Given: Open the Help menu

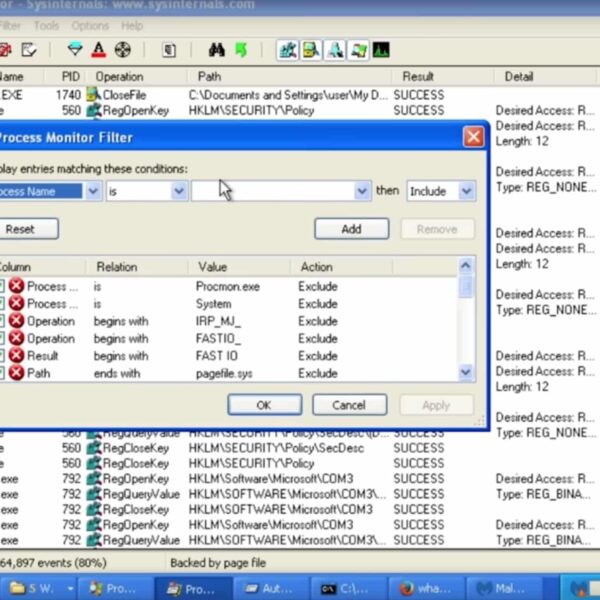Looking at the screenshot, I should [132, 26].
